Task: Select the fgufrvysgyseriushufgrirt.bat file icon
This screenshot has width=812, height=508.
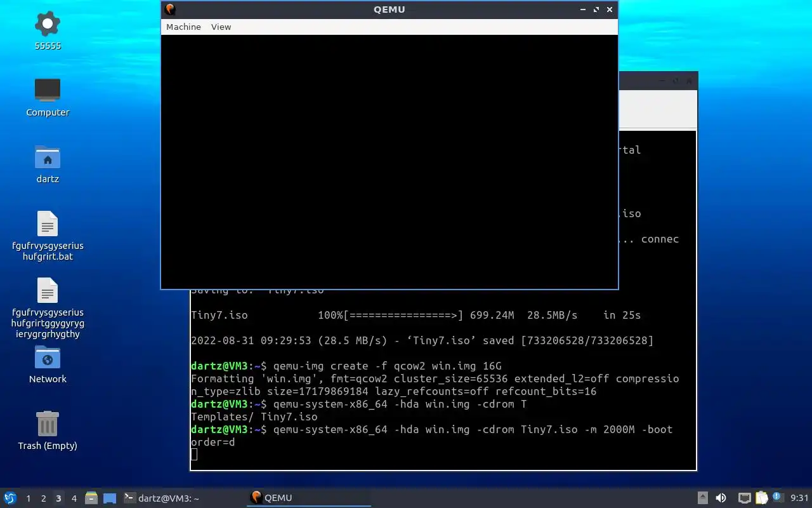Action: point(48,236)
